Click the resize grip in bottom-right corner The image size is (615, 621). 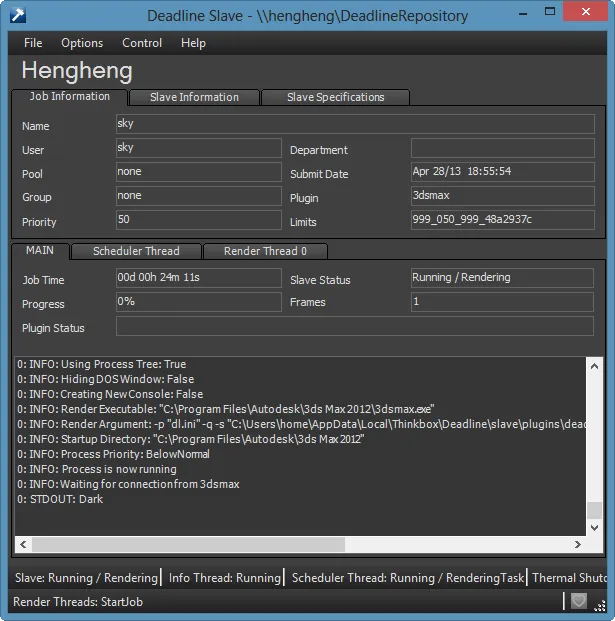coord(600,604)
